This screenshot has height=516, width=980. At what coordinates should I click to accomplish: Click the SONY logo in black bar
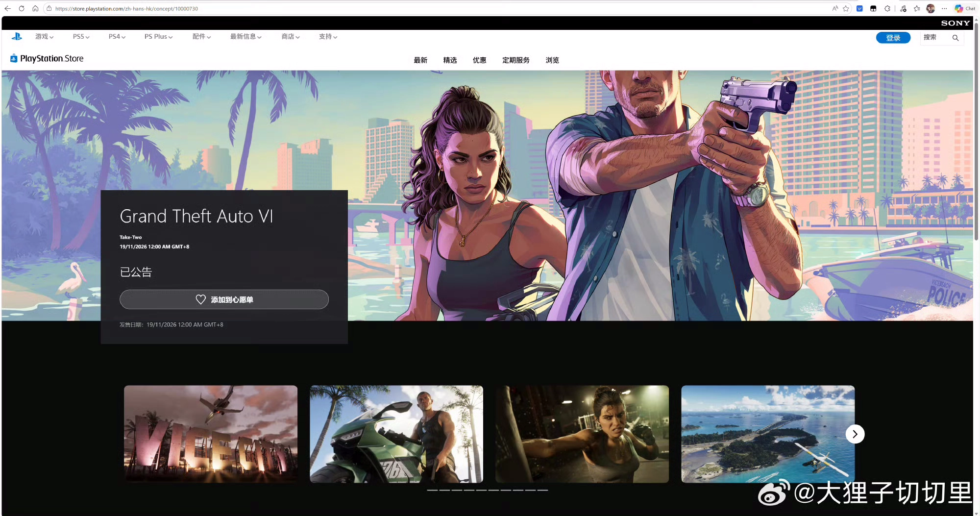click(x=955, y=23)
